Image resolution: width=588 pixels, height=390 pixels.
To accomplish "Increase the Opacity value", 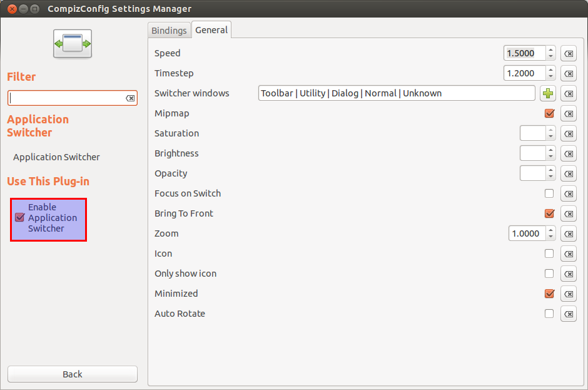I will click(x=550, y=170).
